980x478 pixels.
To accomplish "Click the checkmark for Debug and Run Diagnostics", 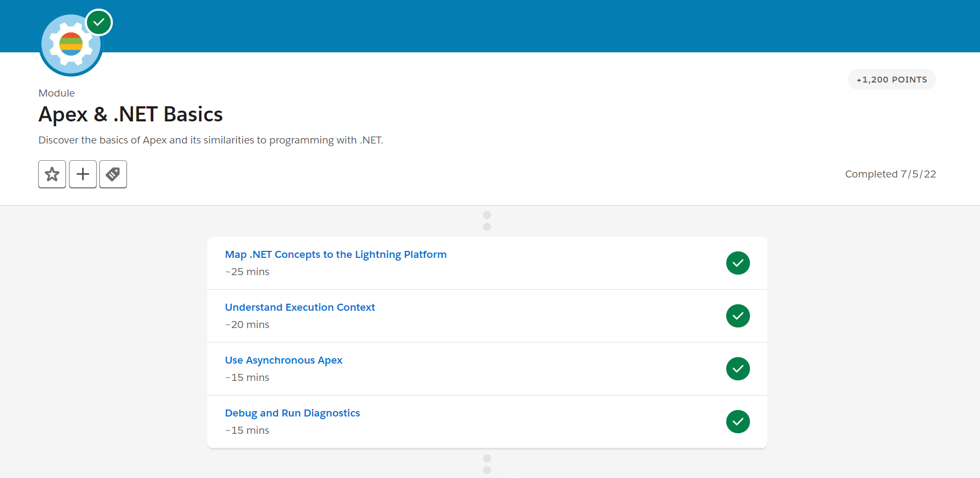I will point(738,422).
